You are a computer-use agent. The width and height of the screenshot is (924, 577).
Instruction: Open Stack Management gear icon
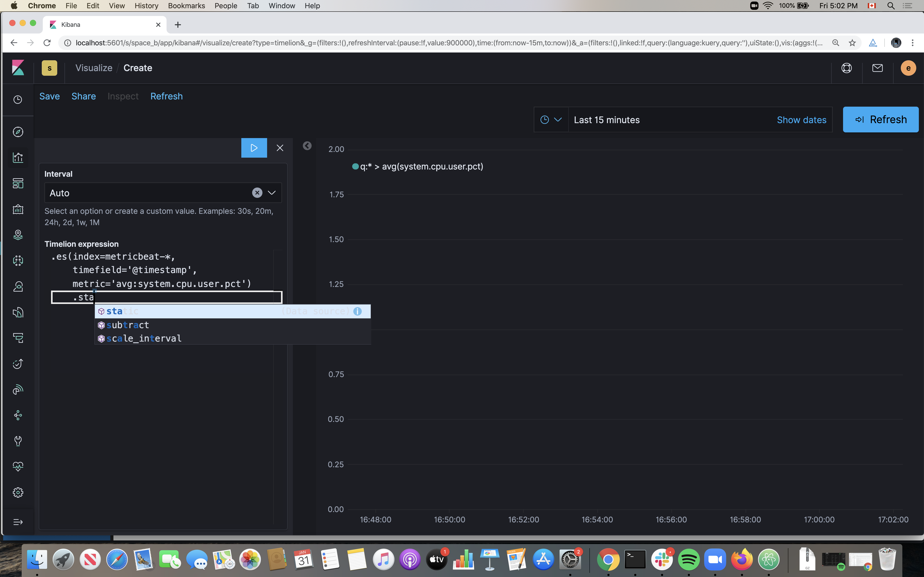click(x=18, y=492)
